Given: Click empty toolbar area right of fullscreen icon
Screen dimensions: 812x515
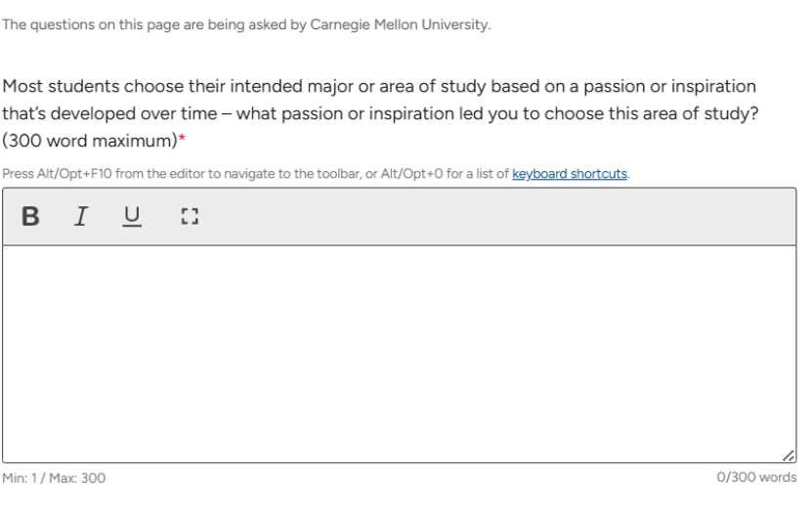Looking at the screenshot, I should [489, 216].
